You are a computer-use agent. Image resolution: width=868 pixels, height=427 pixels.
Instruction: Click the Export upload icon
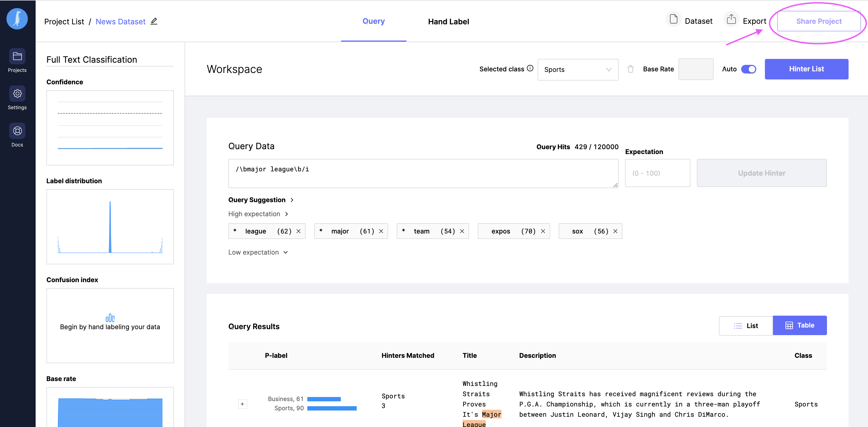[x=731, y=19]
